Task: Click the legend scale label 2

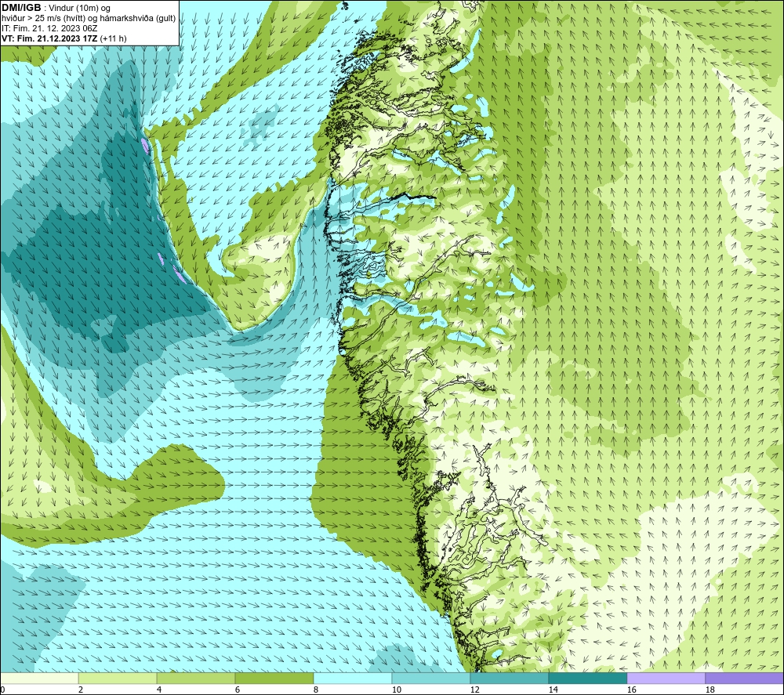Action: point(81,690)
